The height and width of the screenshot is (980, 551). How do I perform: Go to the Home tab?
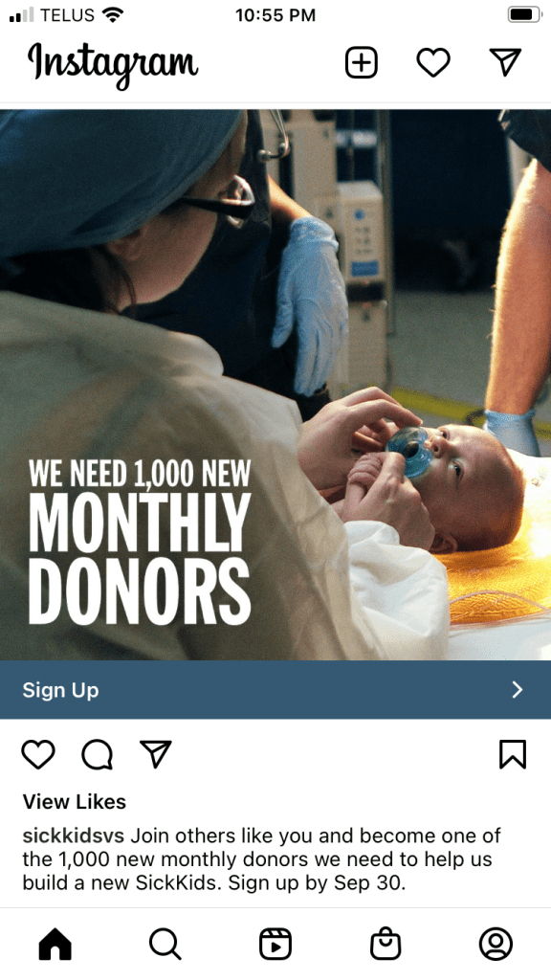coord(55,944)
